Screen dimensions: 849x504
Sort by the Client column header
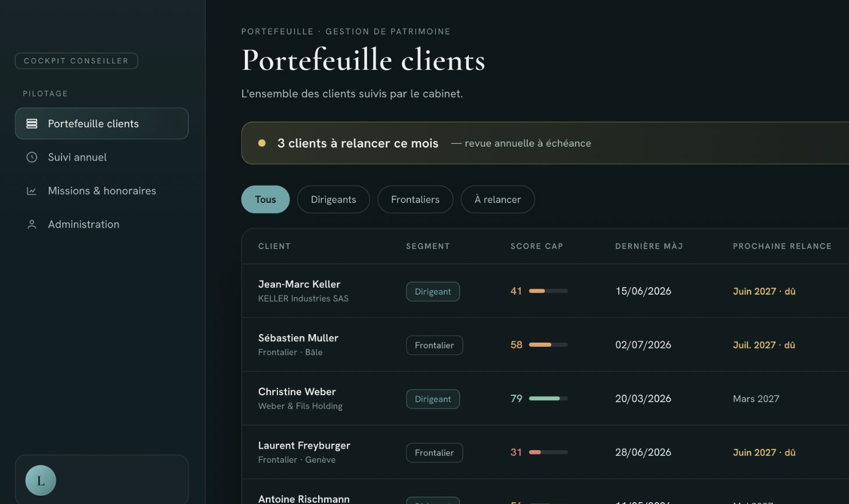point(274,246)
